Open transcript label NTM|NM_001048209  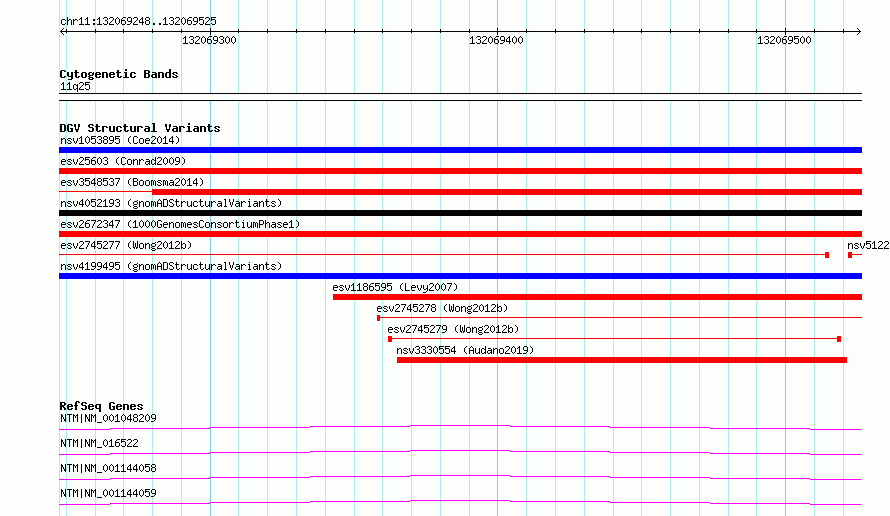108,418
